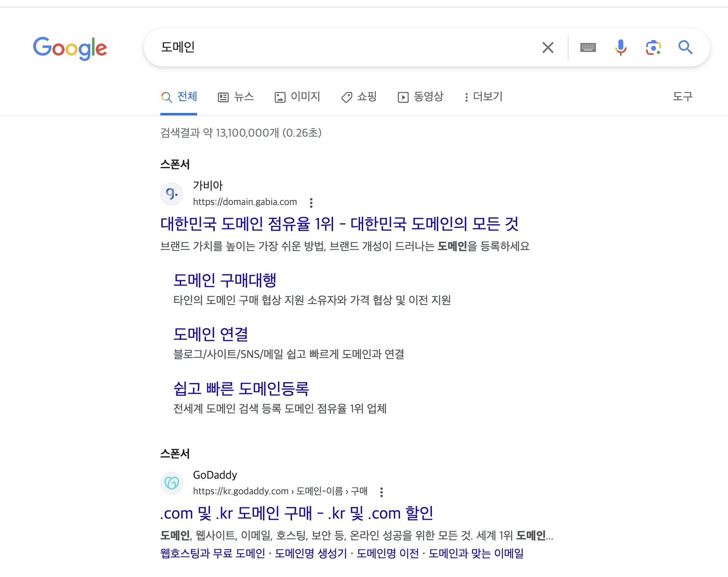Click the 스폰서 label above GoDaddy
Image resolution: width=728 pixels, height=577 pixels.
click(175, 454)
